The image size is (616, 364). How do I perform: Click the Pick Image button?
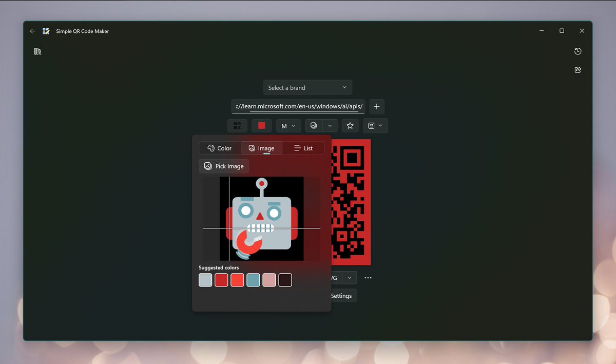tap(224, 166)
